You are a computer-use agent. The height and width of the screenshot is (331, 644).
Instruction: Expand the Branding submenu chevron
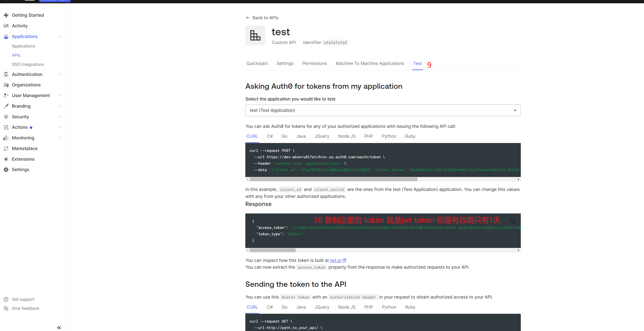click(60, 106)
